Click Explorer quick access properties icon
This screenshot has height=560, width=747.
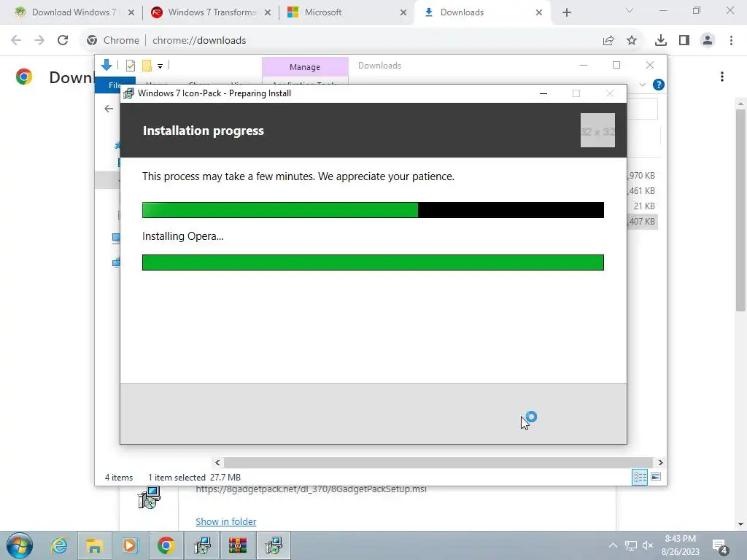click(x=130, y=66)
